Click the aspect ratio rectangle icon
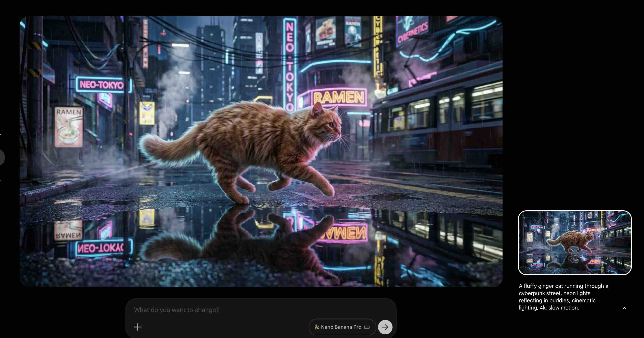 tap(367, 327)
